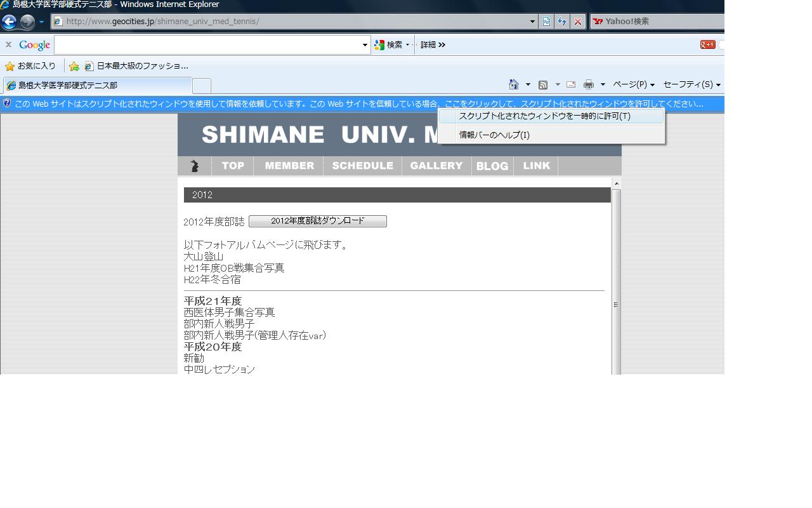Click the Home icon in the command bar

(x=514, y=84)
